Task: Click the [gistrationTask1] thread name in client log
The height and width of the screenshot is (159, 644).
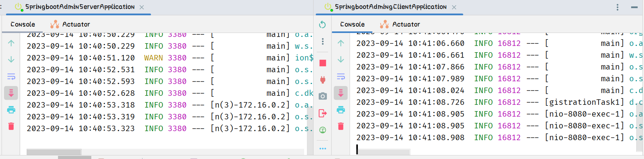Action: (584, 102)
